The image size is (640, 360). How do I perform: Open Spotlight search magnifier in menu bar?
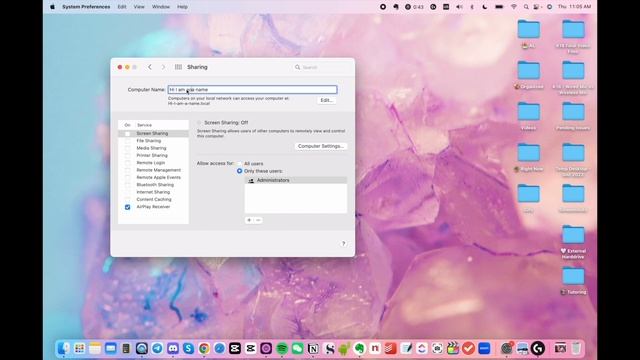click(526, 7)
